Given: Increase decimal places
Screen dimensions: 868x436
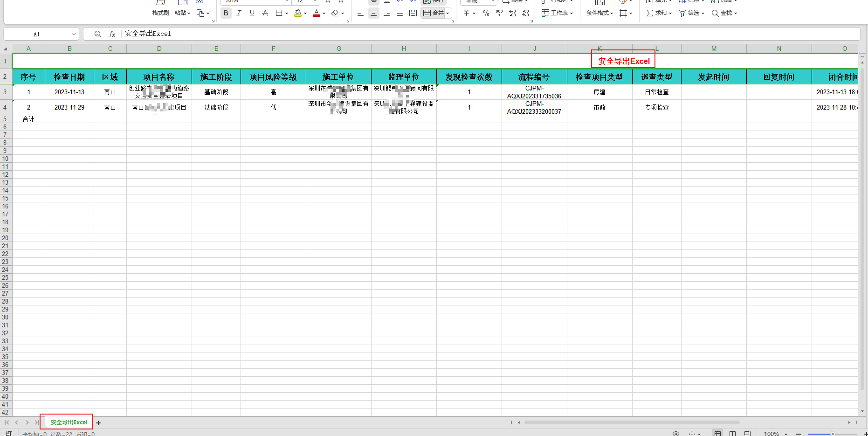Looking at the screenshot, I should (x=512, y=13).
